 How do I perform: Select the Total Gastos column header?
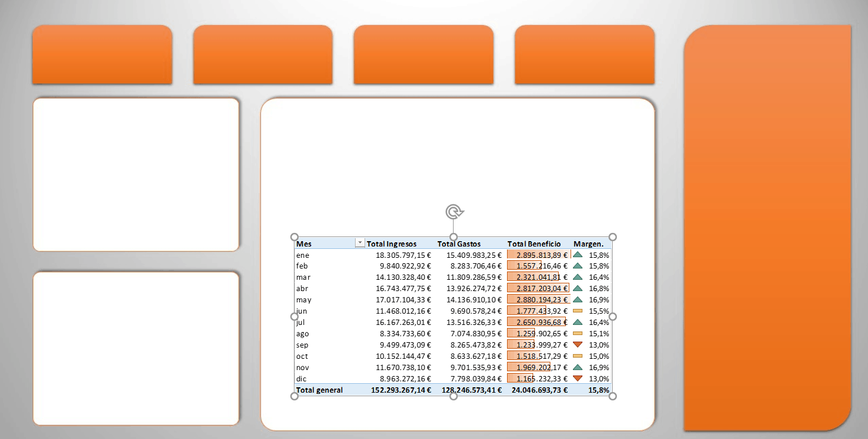click(x=459, y=244)
